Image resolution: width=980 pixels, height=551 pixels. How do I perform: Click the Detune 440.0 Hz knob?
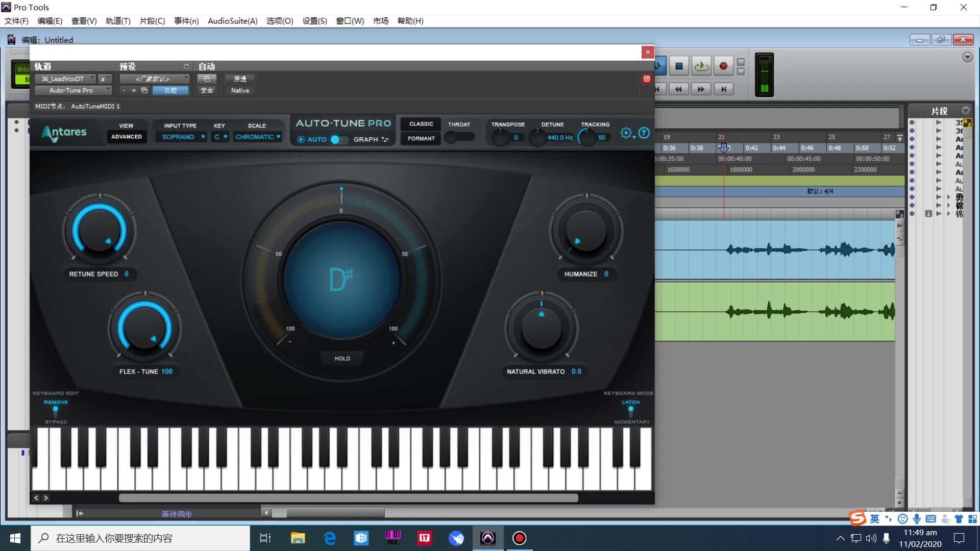coord(537,138)
